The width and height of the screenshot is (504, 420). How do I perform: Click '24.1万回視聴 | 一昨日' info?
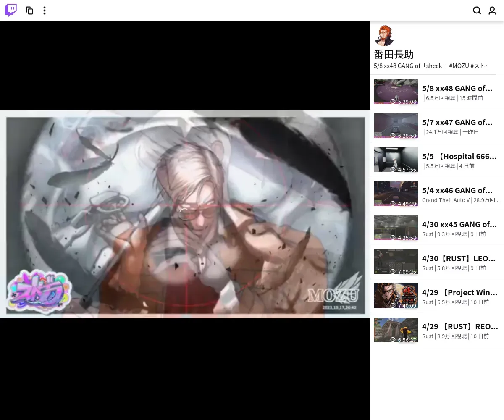pyautogui.click(x=451, y=132)
